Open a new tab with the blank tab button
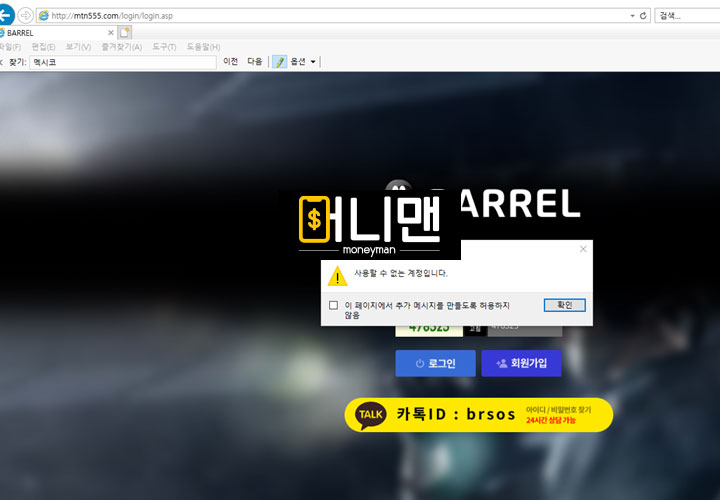 coord(125,33)
